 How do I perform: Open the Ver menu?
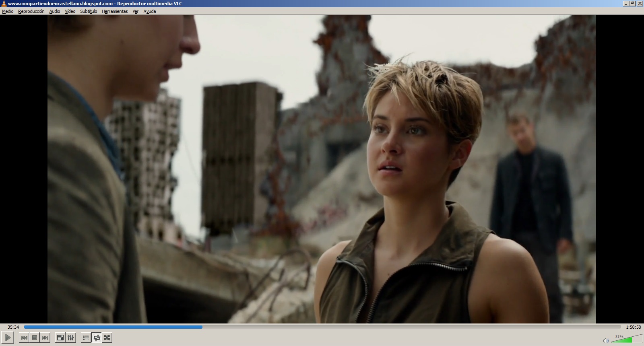(136, 11)
